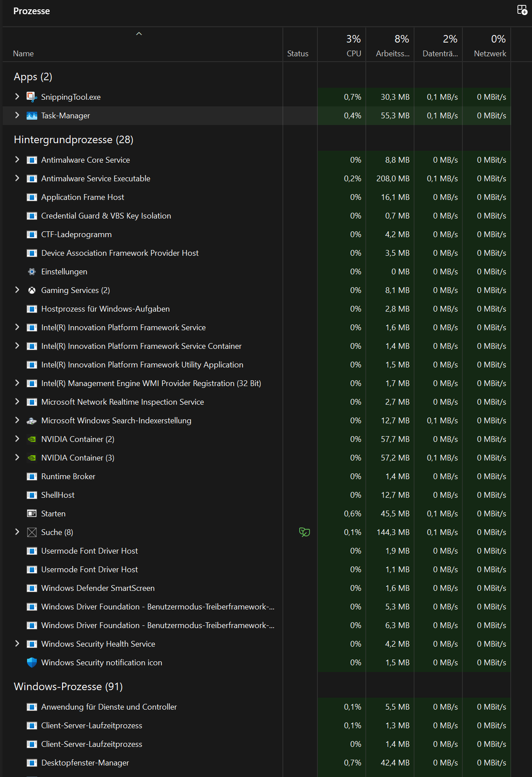
Task: Click the Suche (8) process icon
Action: coord(31,532)
